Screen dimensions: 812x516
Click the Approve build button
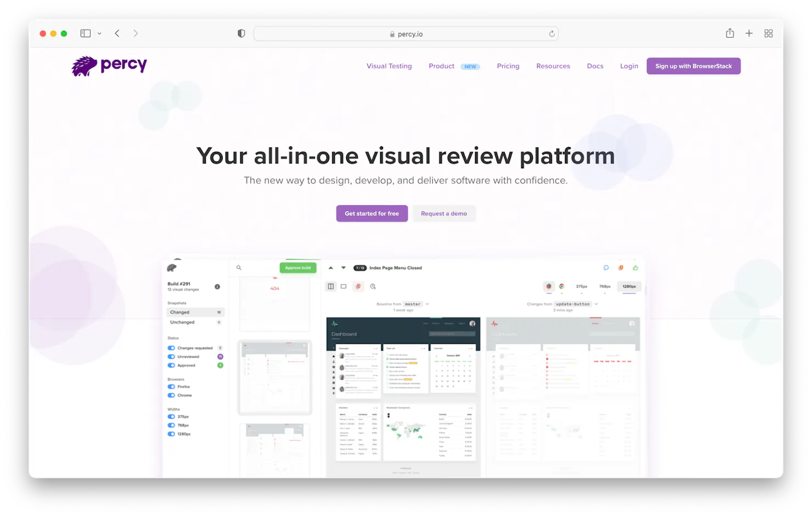click(298, 268)
